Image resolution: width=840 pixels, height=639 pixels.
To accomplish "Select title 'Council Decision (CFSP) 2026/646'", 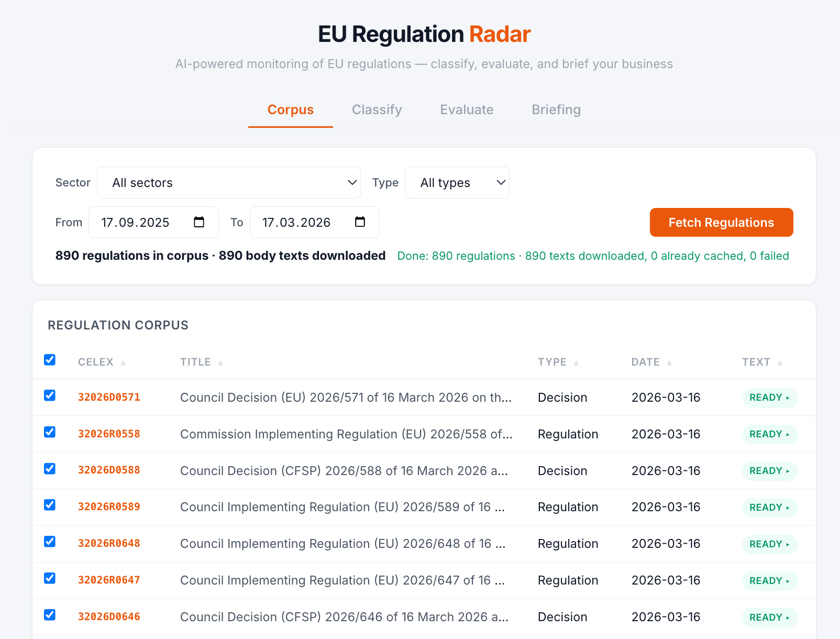I will click(344, 617).
